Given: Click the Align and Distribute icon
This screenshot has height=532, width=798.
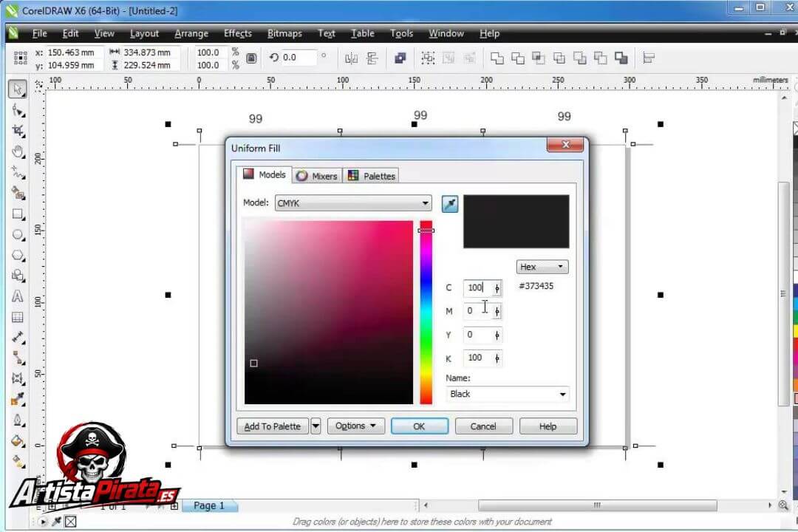Looking at the screenshot, I should coord(649,58).
